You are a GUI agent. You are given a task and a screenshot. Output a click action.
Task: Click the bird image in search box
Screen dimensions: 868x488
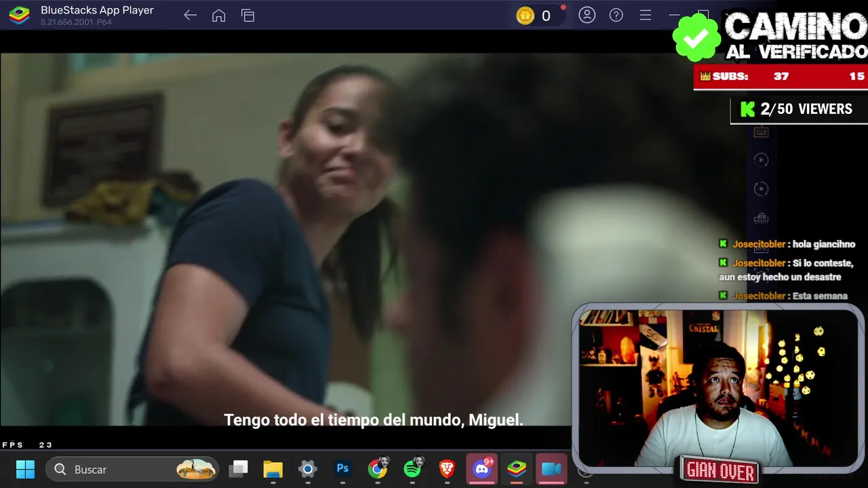pyautogui.click(x=197, y=469)
